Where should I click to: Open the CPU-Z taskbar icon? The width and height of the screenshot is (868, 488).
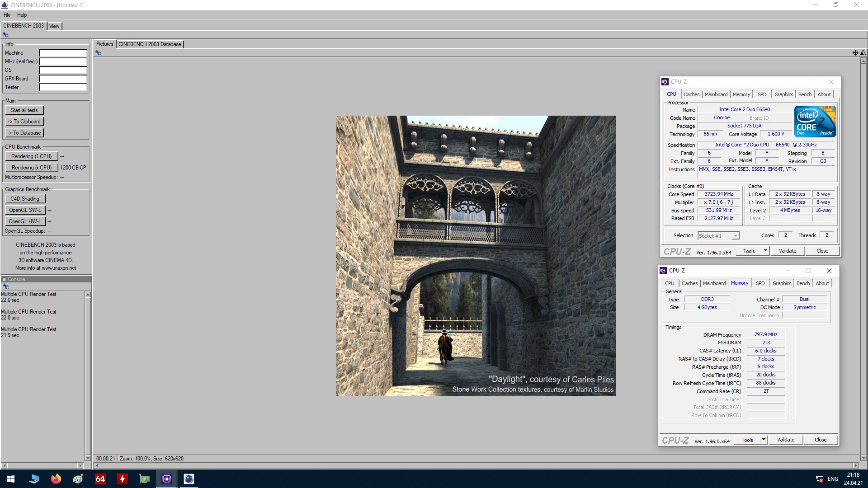166,479
